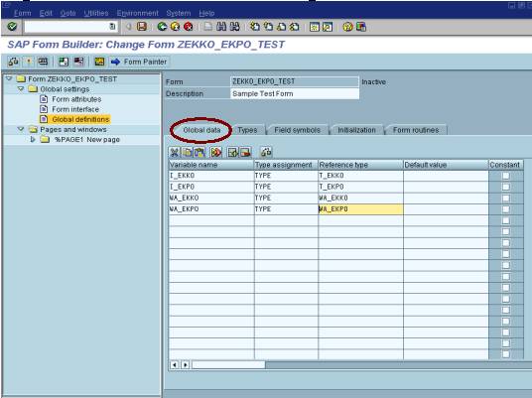Click the Check icon above the table
The width and height of the screenshot is (532, 398).
pyautogui.click(x=266, y=152)
